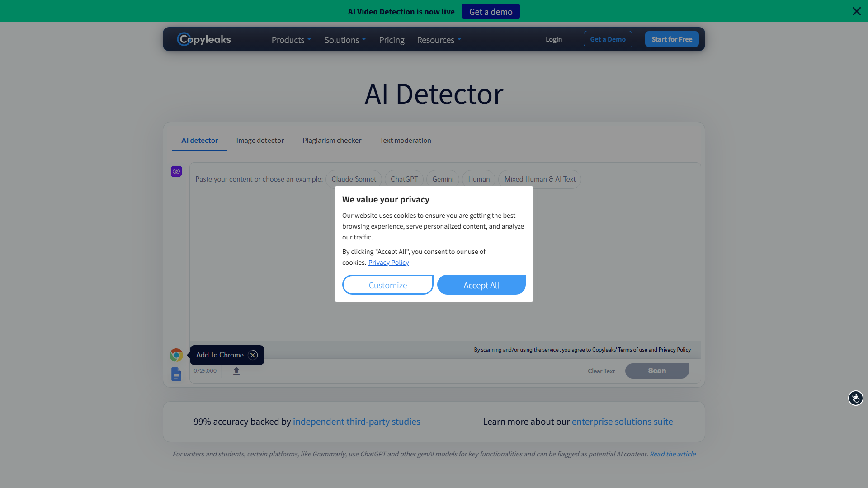
Task: Click the Get a Demo navbar button
Action: tap(608, 39)
